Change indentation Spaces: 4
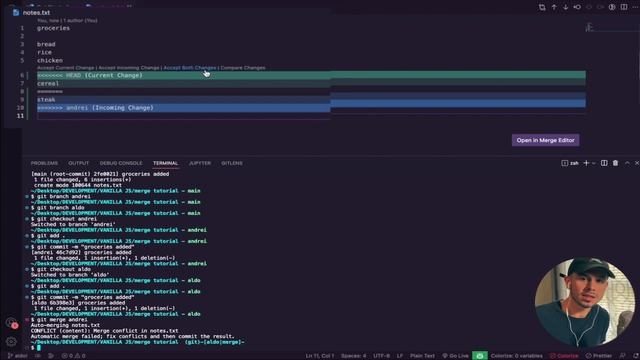The height and width of the screenshot is (360, 640). click(x=353, y=356)
